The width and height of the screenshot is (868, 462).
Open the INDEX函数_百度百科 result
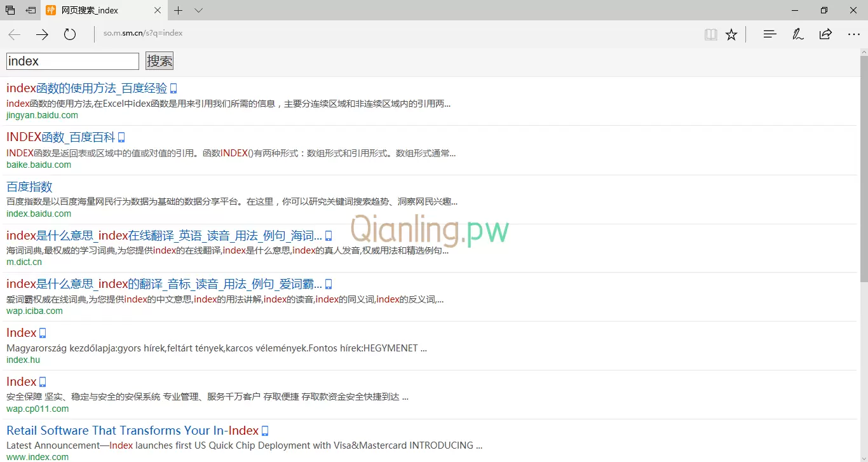pos(61,137)
